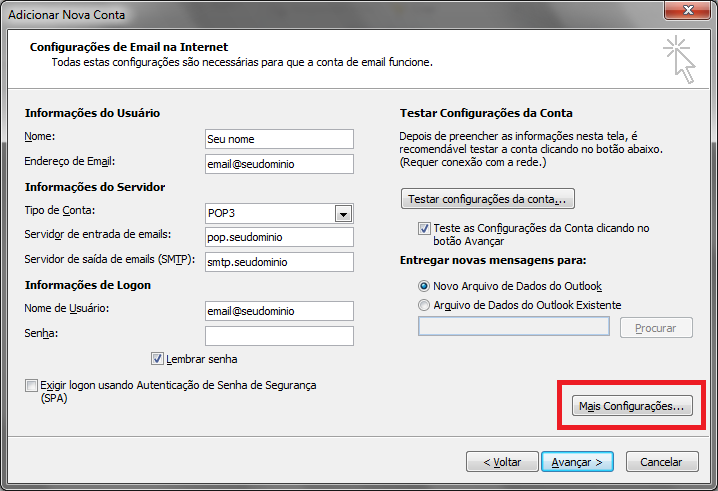718x491 pixels.
Task: Close the Adicionar Nova Conta dialog
Action: pyautogui.click(x=690, y=11)
